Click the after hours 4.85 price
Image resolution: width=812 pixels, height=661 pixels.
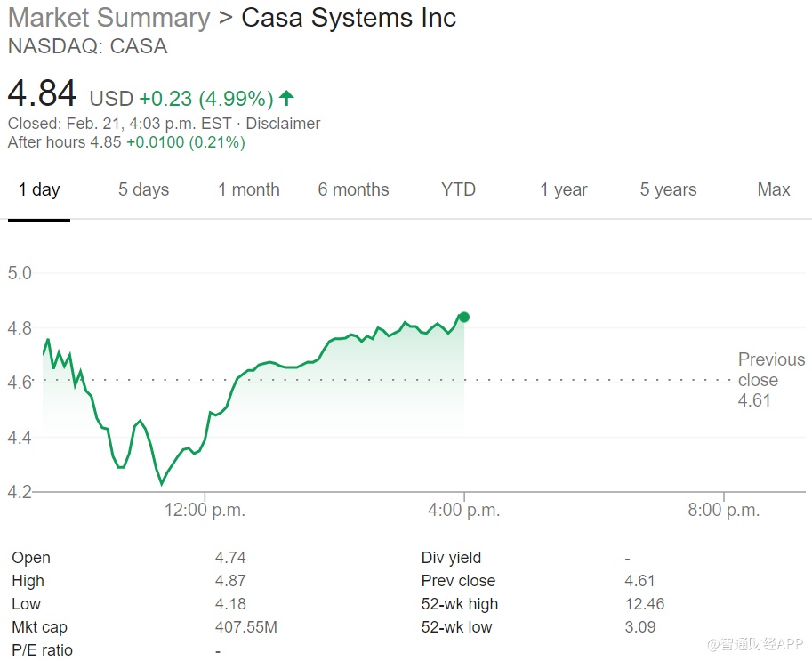105,142
